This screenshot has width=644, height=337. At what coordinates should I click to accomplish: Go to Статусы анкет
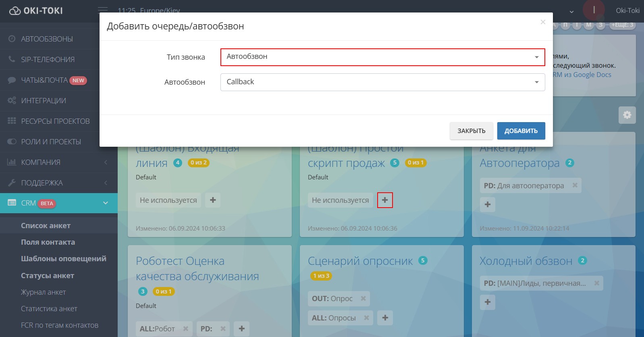(x=48, y=276)
